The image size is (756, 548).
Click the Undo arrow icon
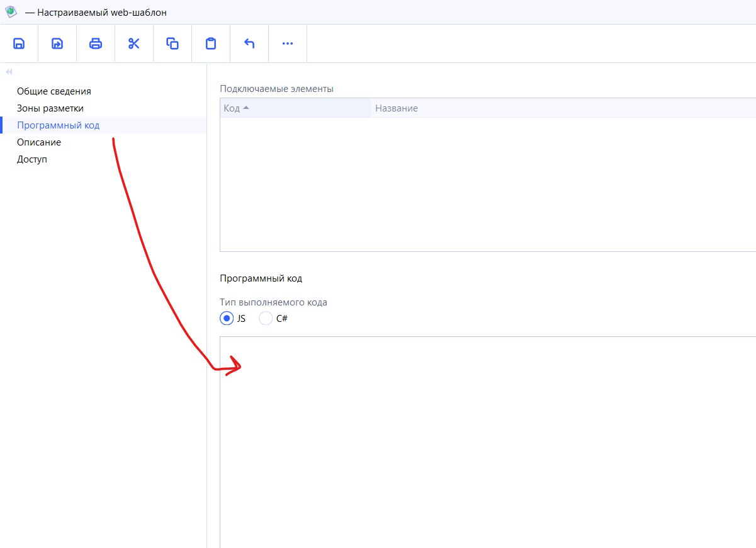tap(249, 43)
